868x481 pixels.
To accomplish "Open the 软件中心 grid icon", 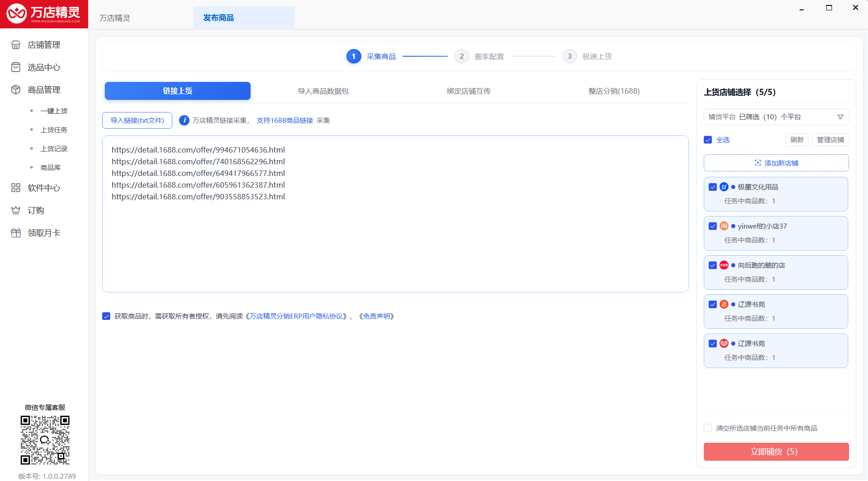I will click(x=16, y=188).
